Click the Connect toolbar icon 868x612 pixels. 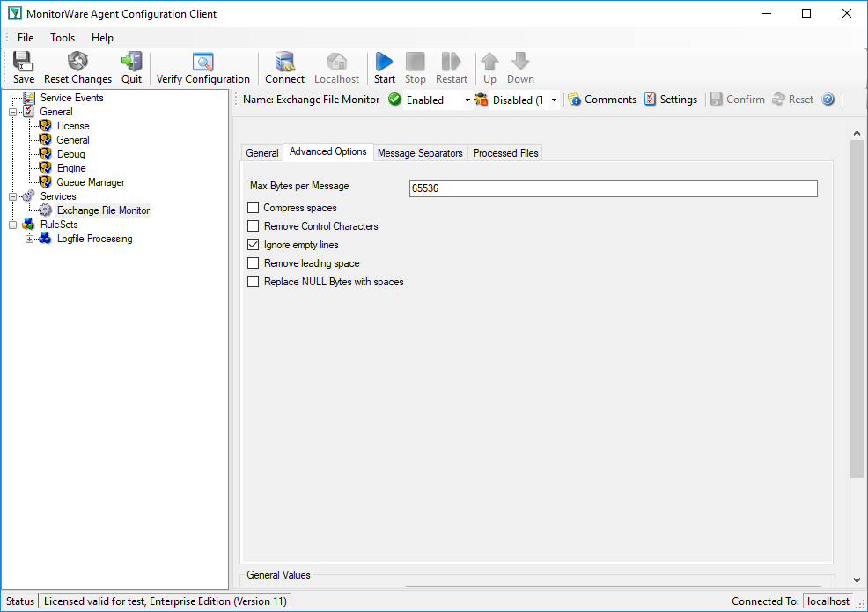tap(284, 61)
